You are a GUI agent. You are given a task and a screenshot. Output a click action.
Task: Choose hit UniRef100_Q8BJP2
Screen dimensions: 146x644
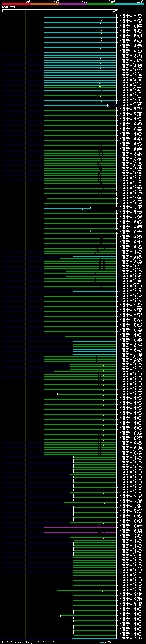click(131, 595)
